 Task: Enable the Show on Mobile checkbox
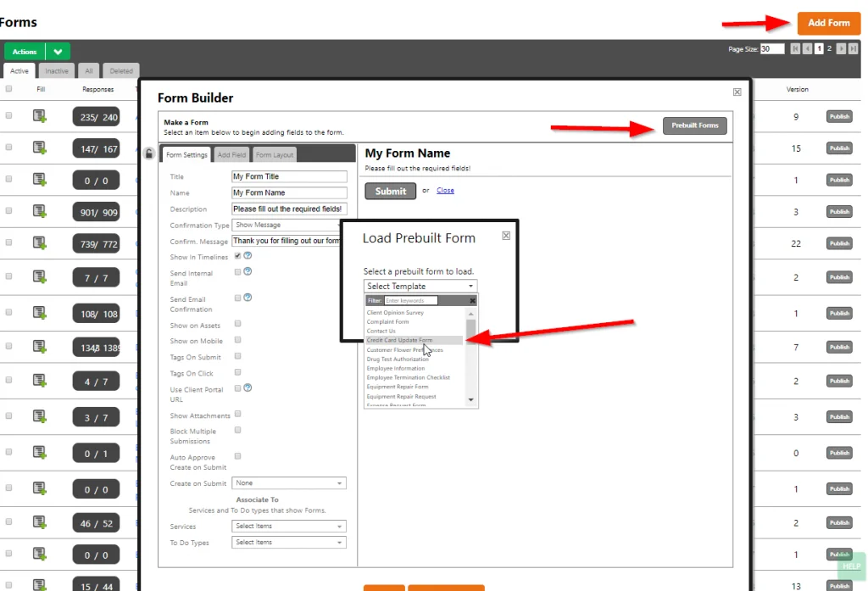[238, 340]
